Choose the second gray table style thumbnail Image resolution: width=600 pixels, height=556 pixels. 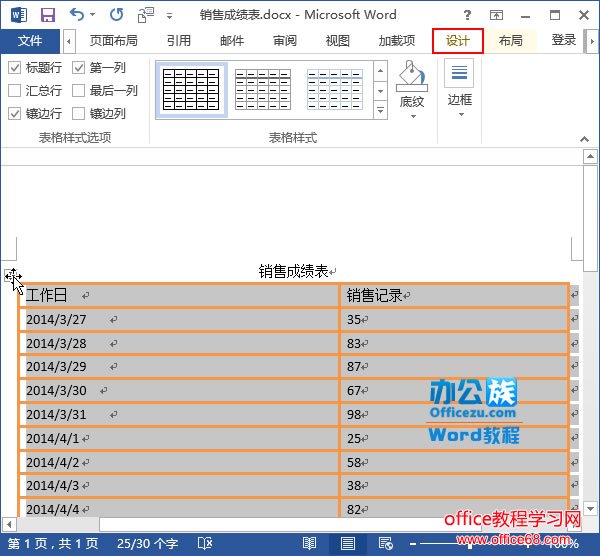(262, 90)
